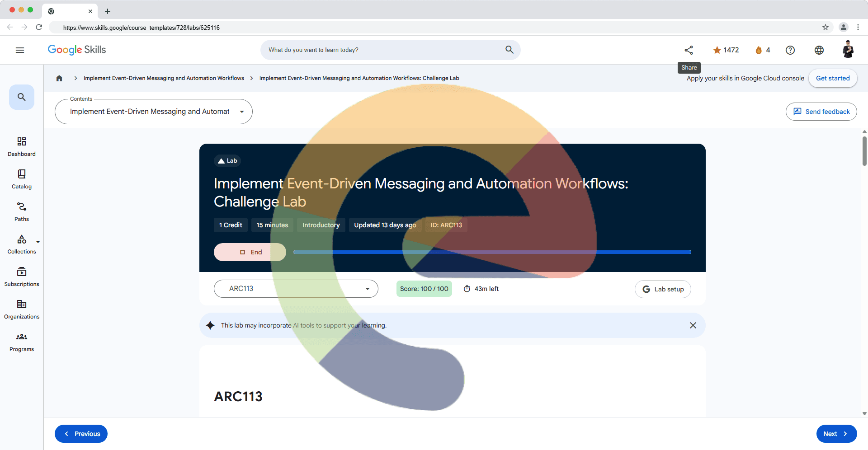This screenshot has width=868, height=450.
Task: Open the ARC113 dropdown selector
Action: (x=296, y=289)
